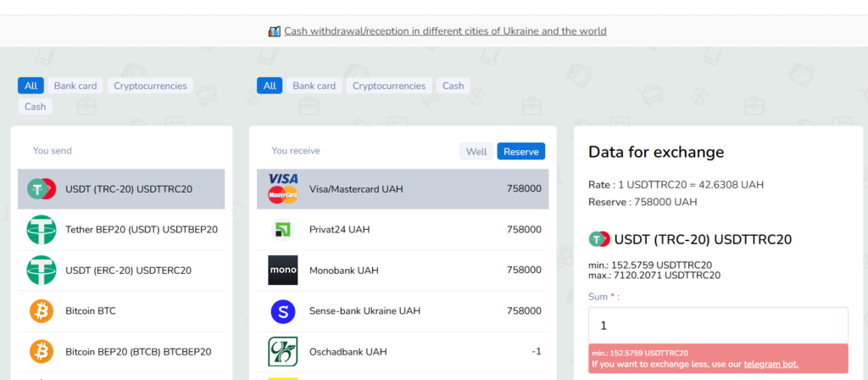Image resolution: width=868 pixels, height=380 pixels.
Task: Click the Monobank reserve value 758000
Action: [524, 271]
